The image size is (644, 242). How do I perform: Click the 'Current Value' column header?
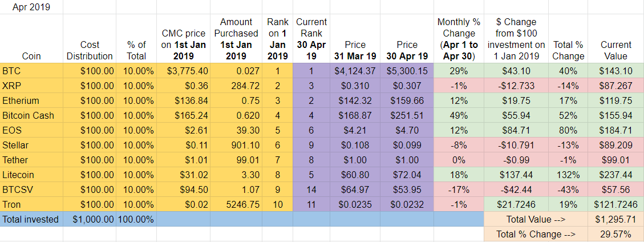point(616,39)
